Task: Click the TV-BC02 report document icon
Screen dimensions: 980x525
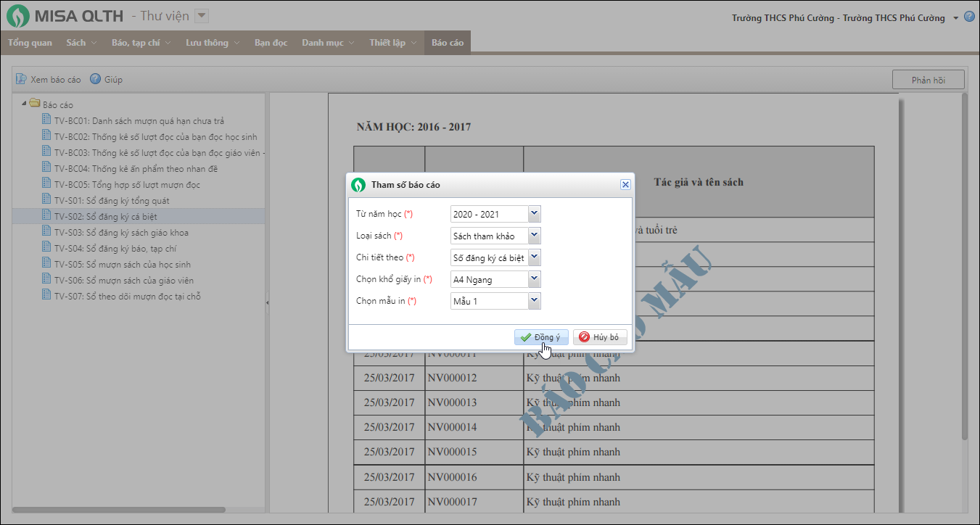Action: [46, 136]
